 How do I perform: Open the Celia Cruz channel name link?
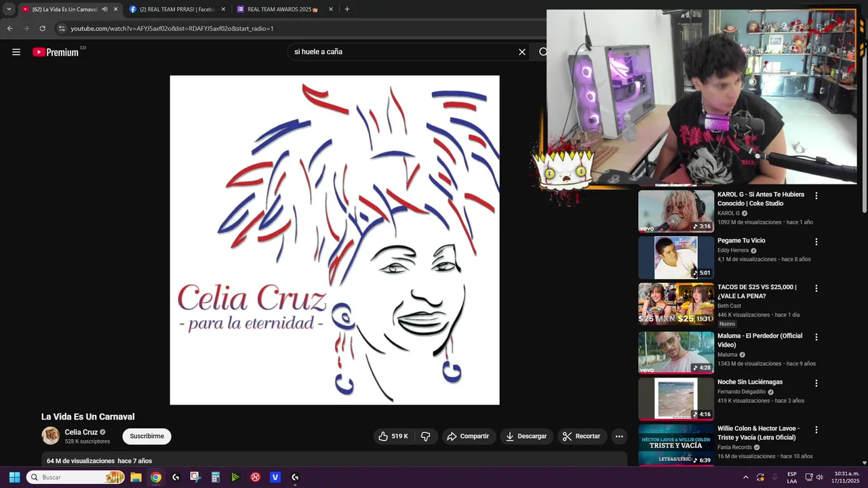[81, 432]
